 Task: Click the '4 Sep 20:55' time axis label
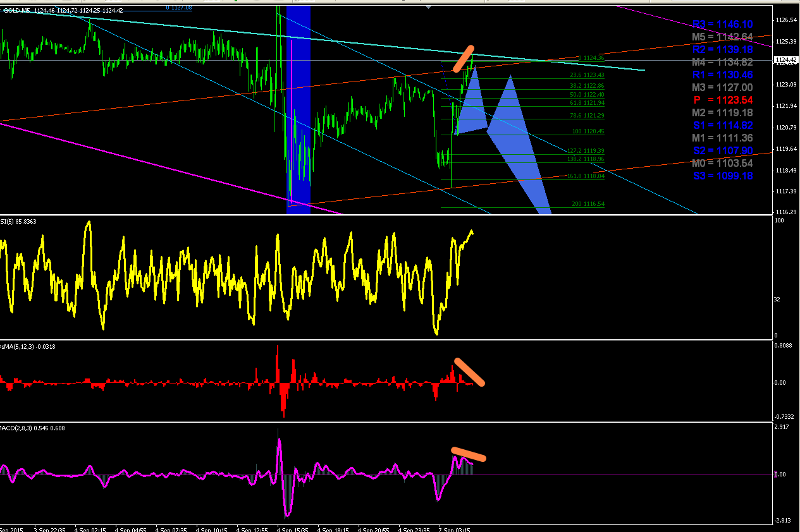[x=374, y=529]
